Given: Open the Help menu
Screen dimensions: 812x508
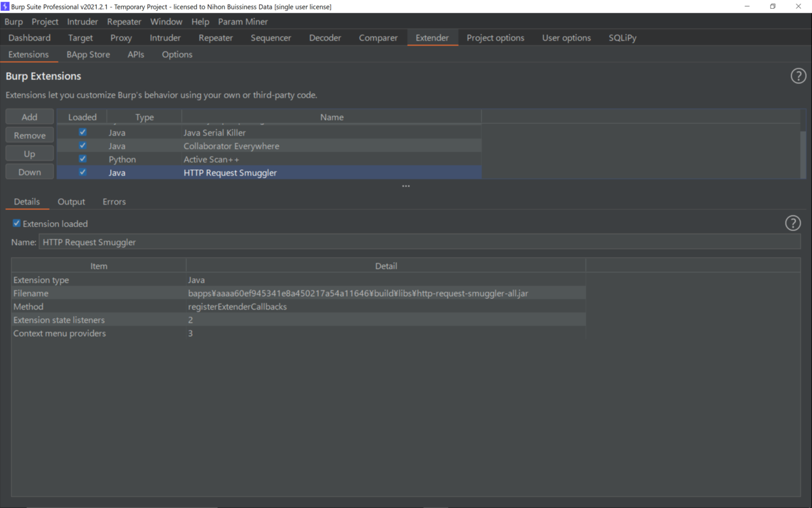Looking at the screenshot, I should click(200, 22).
